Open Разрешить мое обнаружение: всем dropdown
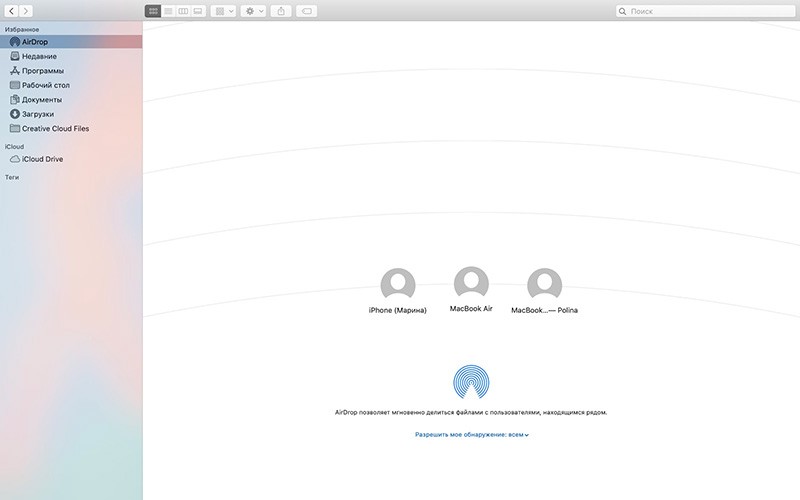This screenshot has height=500, width=800. (x=471, y=435)
